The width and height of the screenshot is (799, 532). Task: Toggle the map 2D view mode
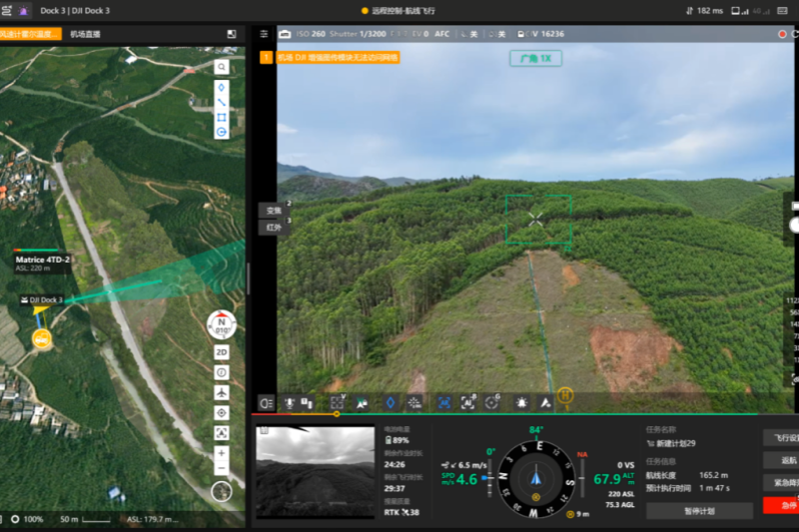point(222,352)
